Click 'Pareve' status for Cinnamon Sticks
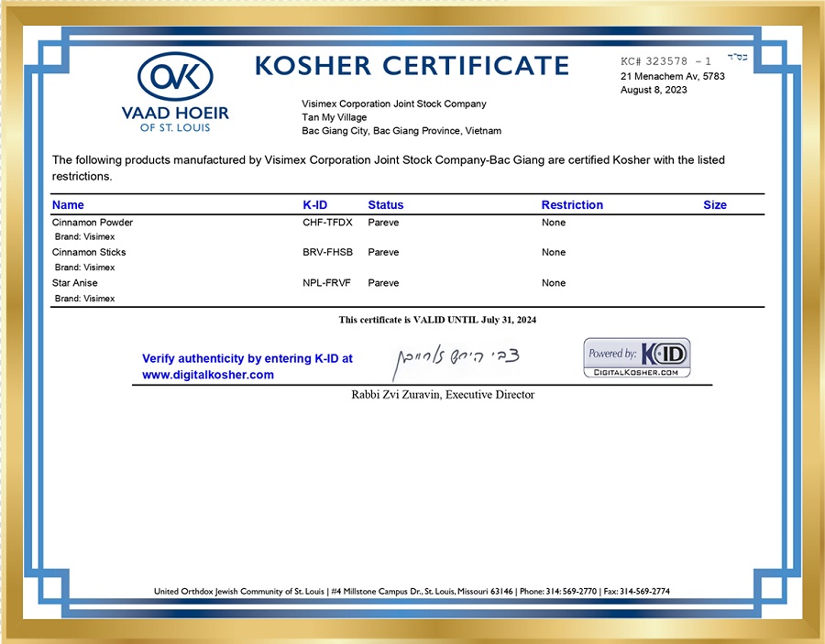Viewport: 825px width, 644px height. 383,252
